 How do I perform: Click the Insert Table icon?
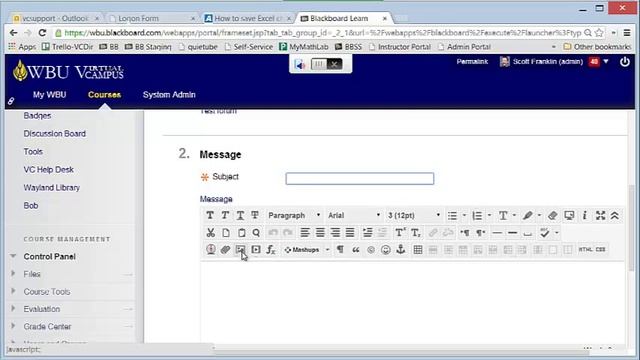(x=418, y=249)
